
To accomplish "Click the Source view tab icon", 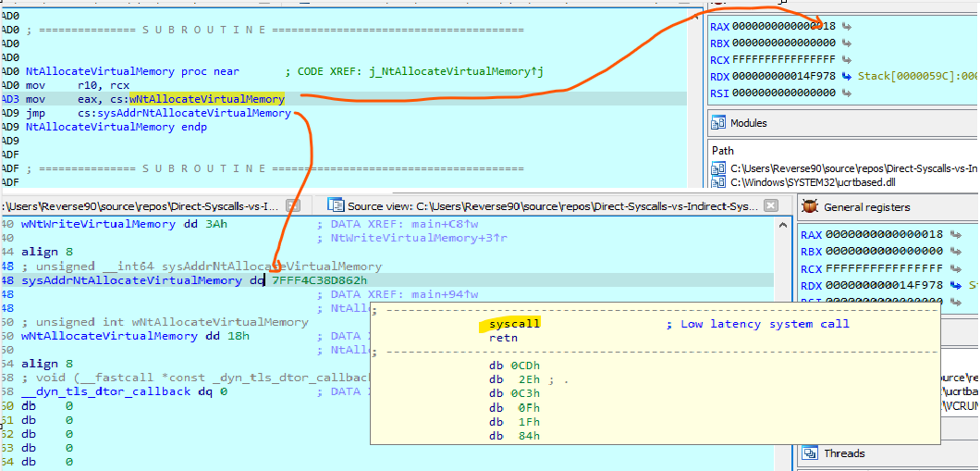I will pos(336,205).
